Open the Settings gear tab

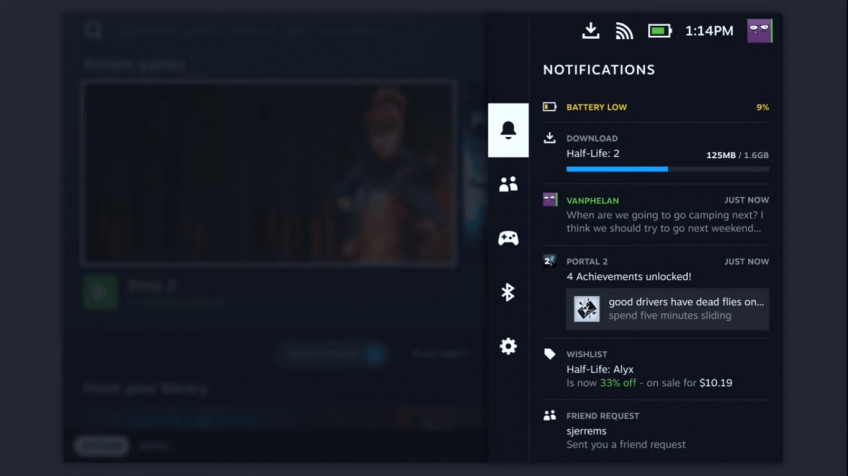508,346
